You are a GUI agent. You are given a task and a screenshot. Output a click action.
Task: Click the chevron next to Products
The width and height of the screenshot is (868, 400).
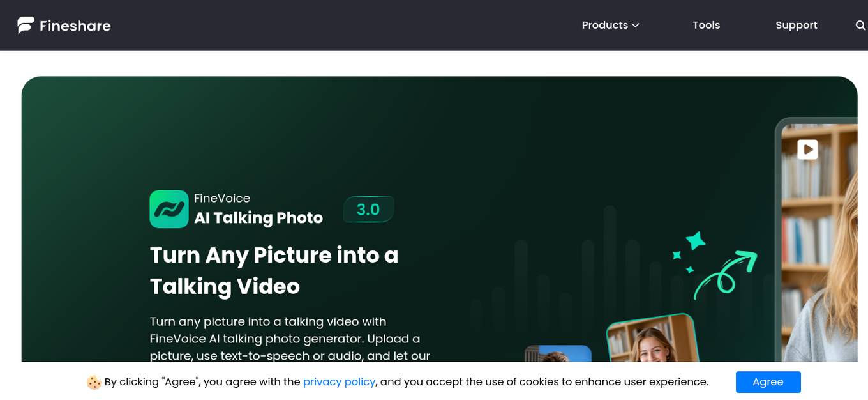(x=636, y=26)
